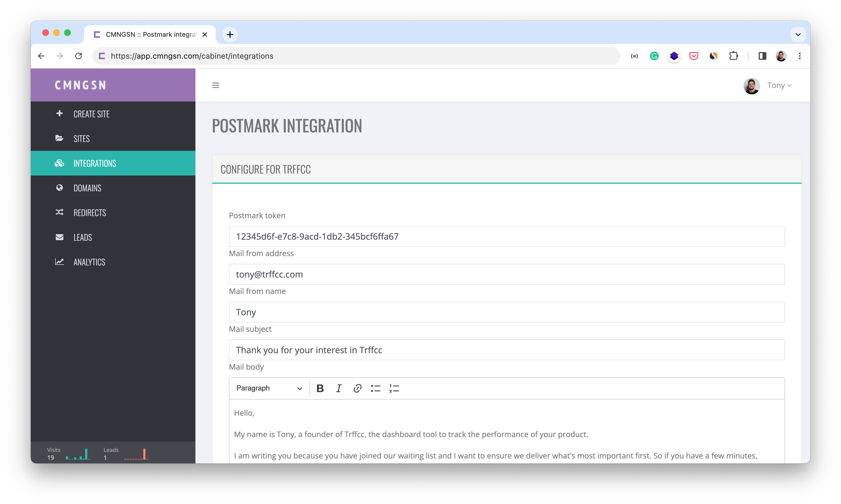This screenshot has width=841, height=504.
Task: Click the Postmark token input field
Action: (507, 236)
